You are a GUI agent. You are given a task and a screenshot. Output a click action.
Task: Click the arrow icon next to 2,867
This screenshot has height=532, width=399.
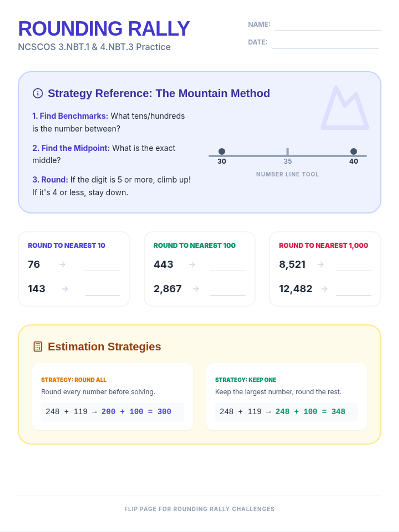[x=196, y=289]
